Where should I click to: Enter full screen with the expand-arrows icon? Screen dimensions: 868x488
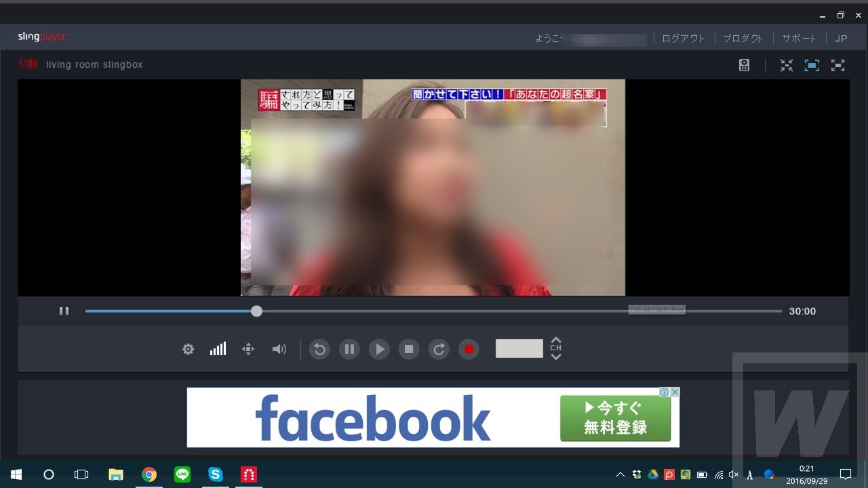click(838, 65)
